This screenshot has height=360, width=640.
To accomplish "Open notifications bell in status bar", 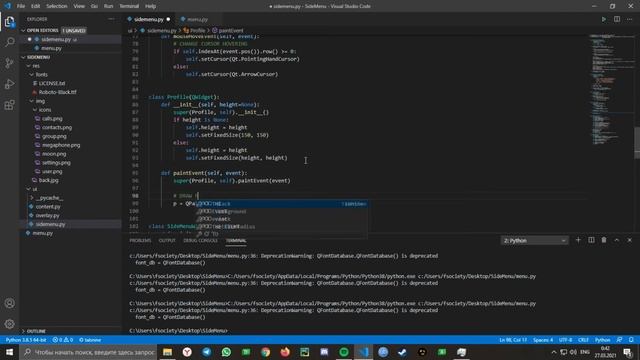I will point(631,340).
